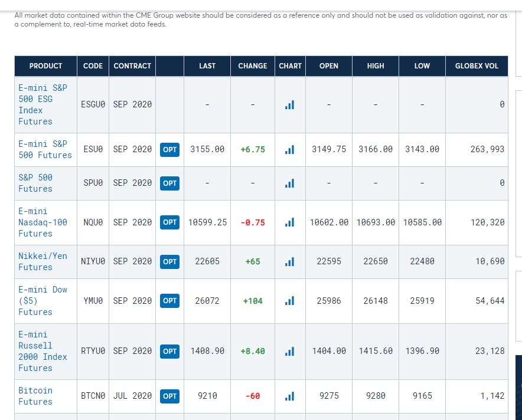522x420 pixels.
Task: Open chart icon for Bitcoin Futures
Action: 289,396
